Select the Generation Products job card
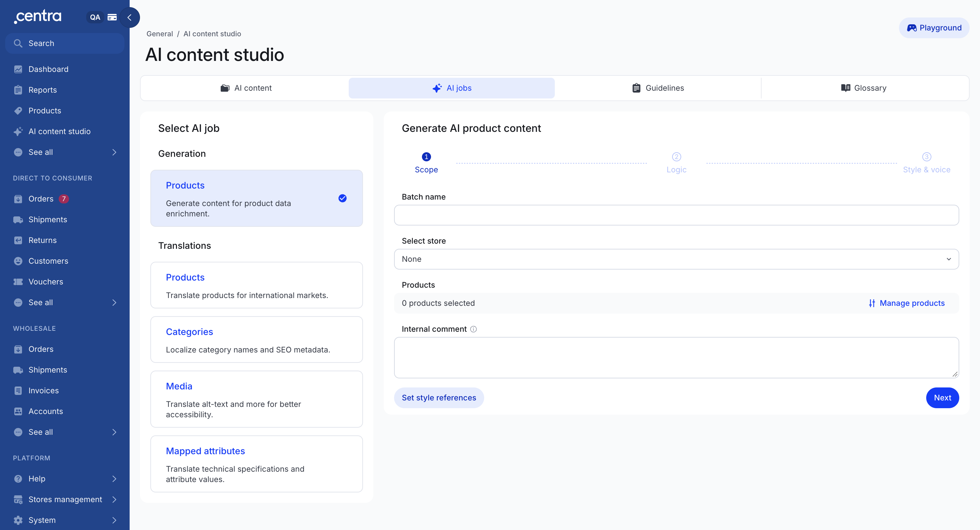The width and height of the screenshot is (980, 530). coord(256,199)
